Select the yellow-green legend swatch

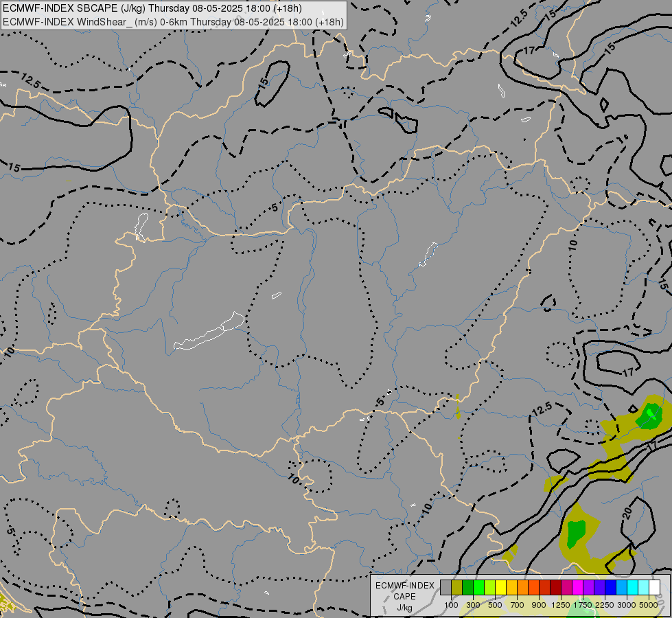(x=490, y=587)
